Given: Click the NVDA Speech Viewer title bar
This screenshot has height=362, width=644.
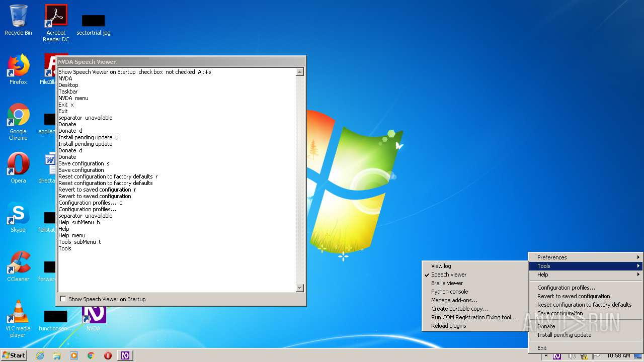Looking at the screenshot, I should click(x=181, y=62).
